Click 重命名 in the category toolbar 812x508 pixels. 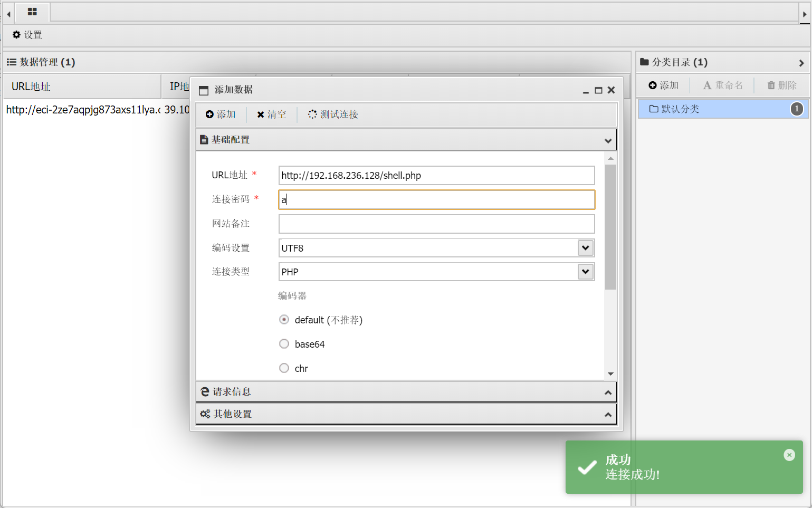[722, 85]
